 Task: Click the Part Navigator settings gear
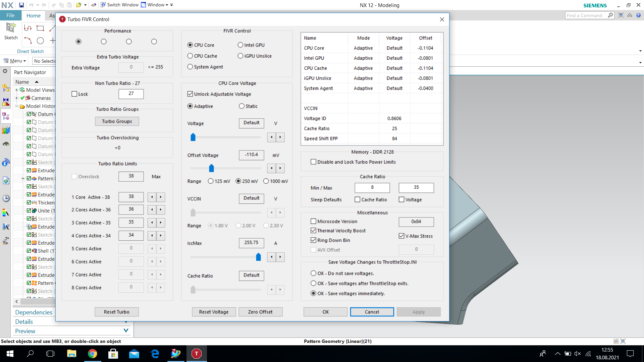coord(5,71)
